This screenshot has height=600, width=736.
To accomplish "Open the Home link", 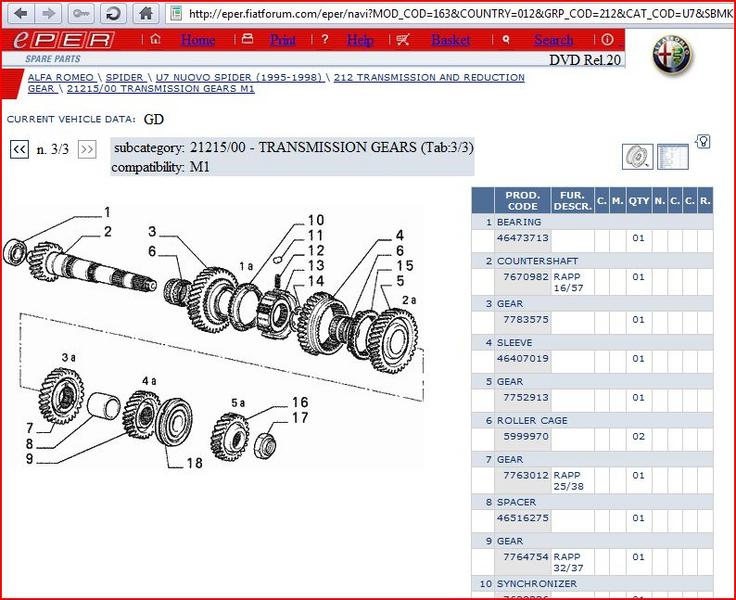I will point(198,40).
